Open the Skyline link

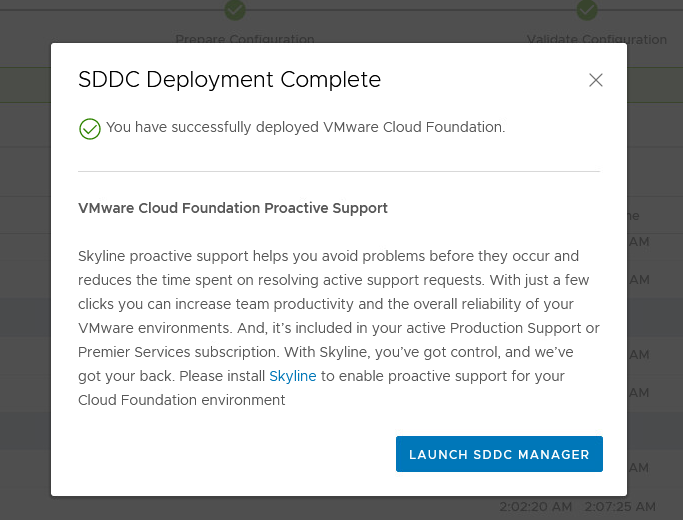[x=293, y=376]
